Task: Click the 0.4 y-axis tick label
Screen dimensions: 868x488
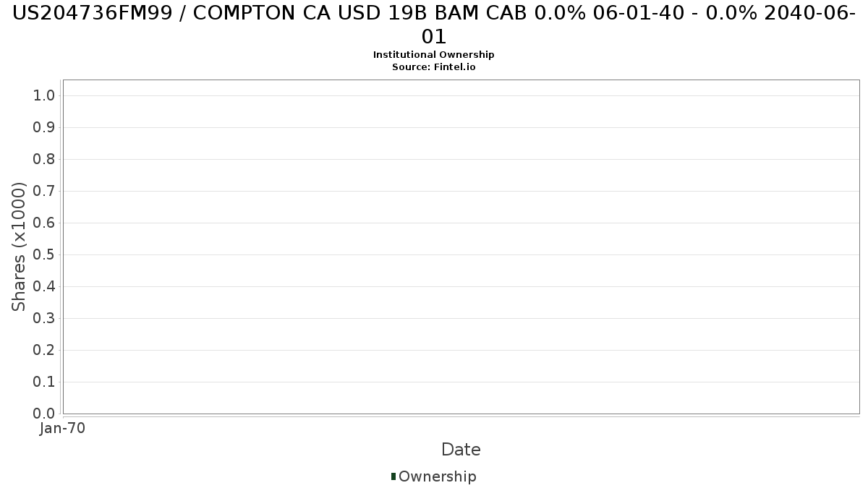Action: pos(44,287)
